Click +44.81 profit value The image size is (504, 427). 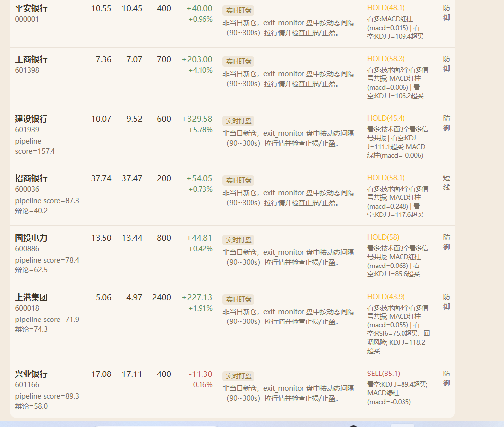(200, 238)
